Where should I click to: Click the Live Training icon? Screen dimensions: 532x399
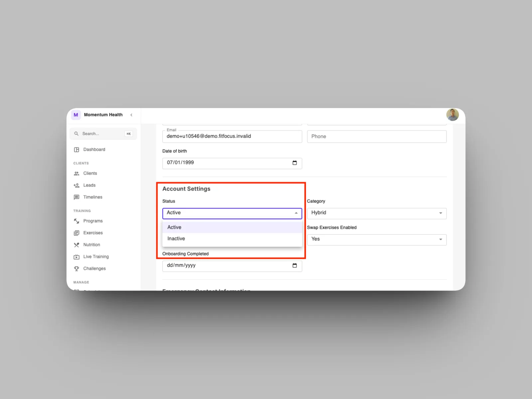click(76, 257)
